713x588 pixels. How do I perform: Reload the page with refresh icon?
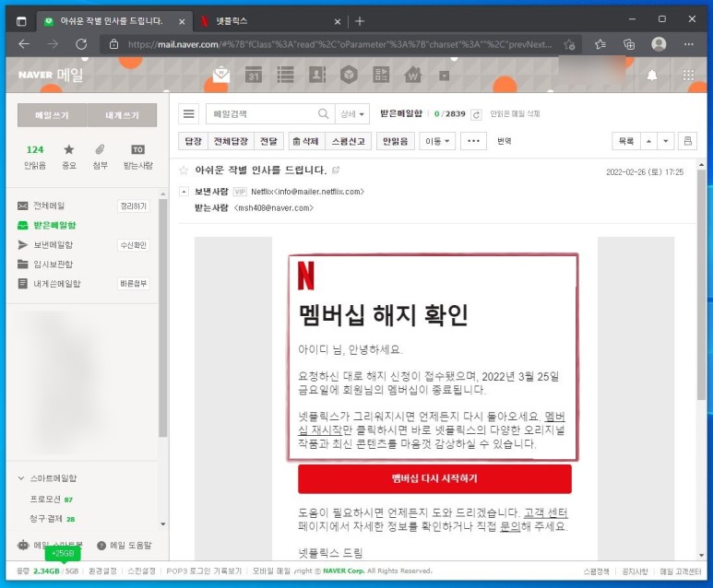pyautogui.click(x=81, y=44)
